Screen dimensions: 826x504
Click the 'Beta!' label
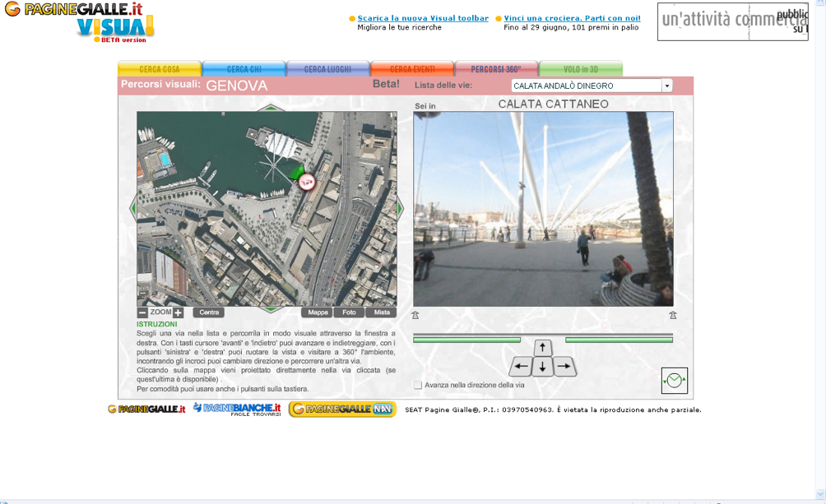[x=386, y=84]
